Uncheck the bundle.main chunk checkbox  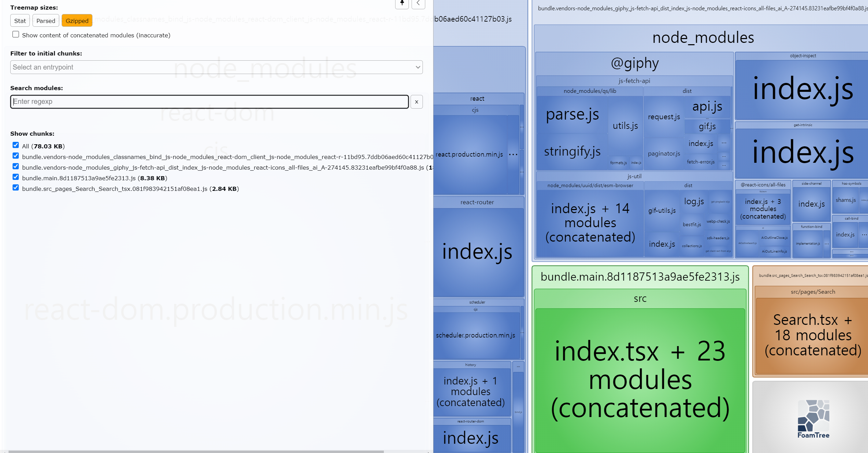16,177
